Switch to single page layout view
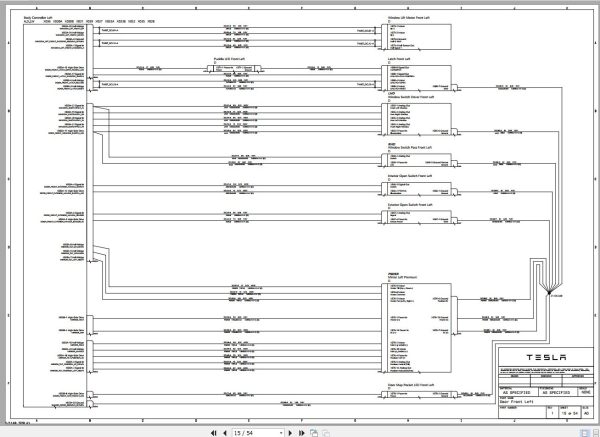 [x=585, y=433]
